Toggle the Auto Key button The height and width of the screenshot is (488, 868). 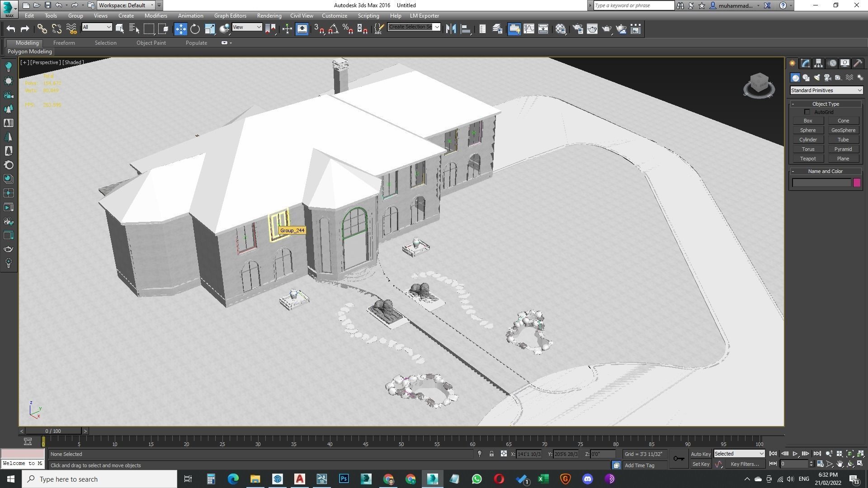(x=700, y=454)
